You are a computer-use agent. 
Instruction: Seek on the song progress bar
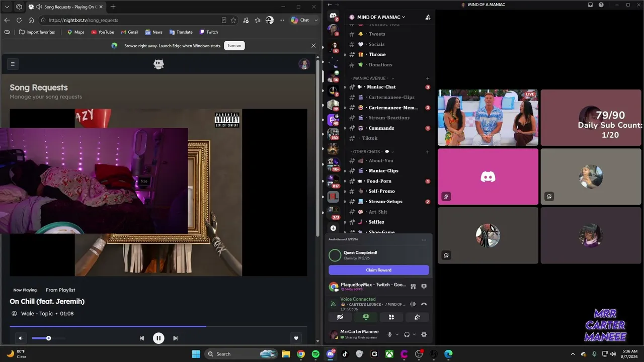158,326
